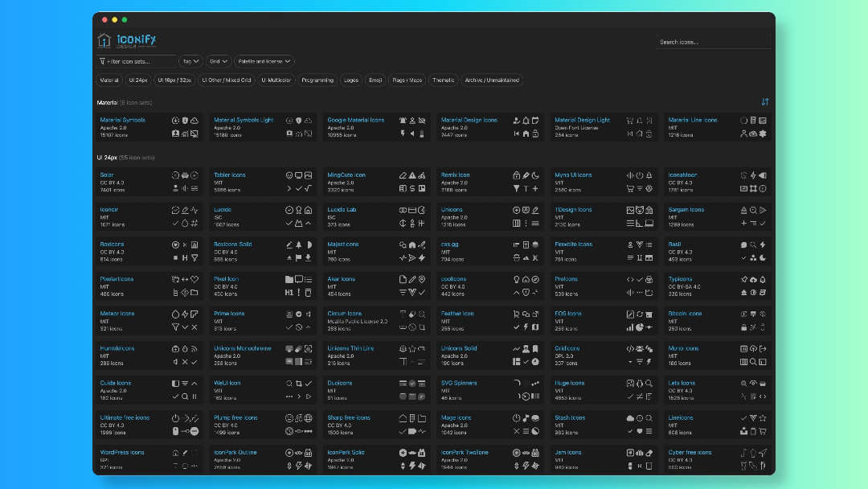Click the shopping cart icon in Myna UI card
Screen dimensions: 868x489
(630, 189)
